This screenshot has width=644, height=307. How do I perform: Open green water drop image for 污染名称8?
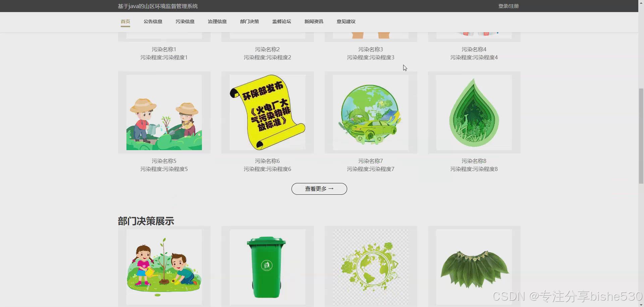pos(474,112)
